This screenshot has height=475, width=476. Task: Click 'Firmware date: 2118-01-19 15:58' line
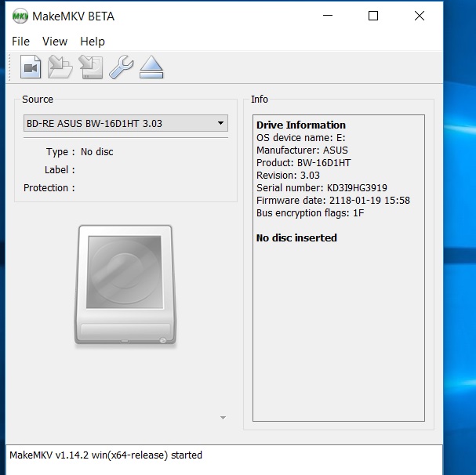(x=333, y=201)
